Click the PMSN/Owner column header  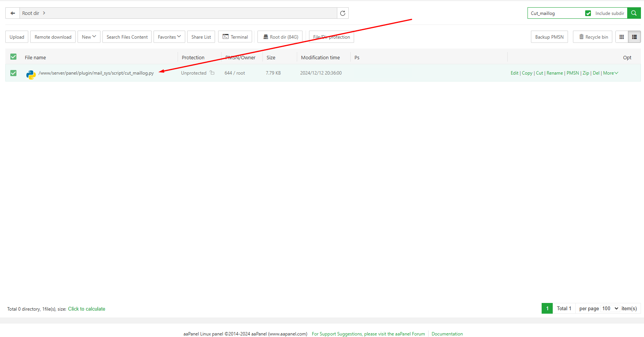pos(240,57)
